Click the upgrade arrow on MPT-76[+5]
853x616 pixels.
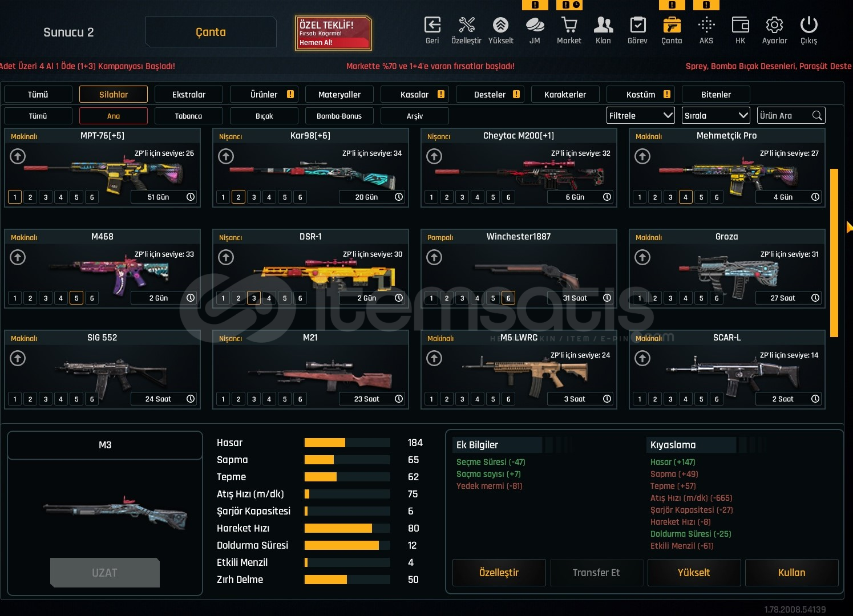[x=18, y=156]
